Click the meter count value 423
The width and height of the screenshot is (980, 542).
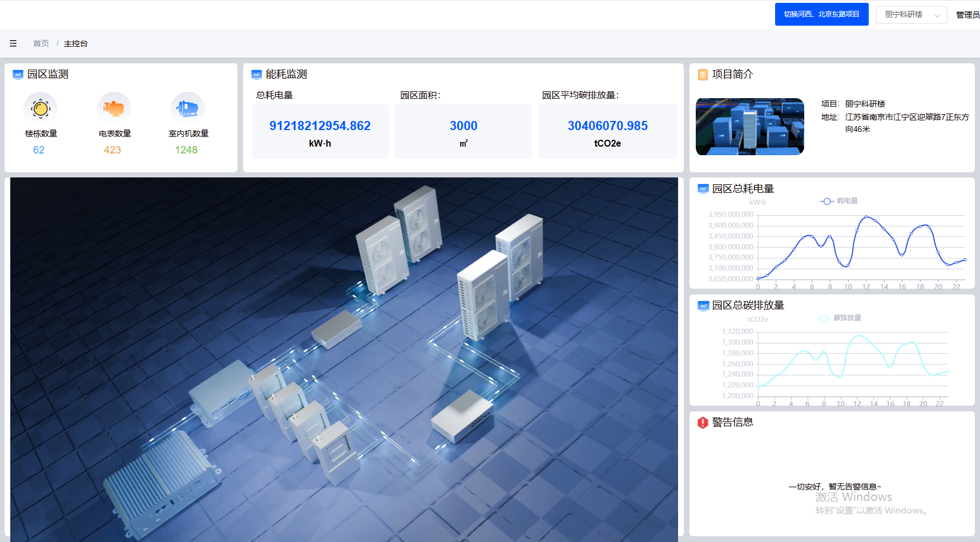[112, 150]
